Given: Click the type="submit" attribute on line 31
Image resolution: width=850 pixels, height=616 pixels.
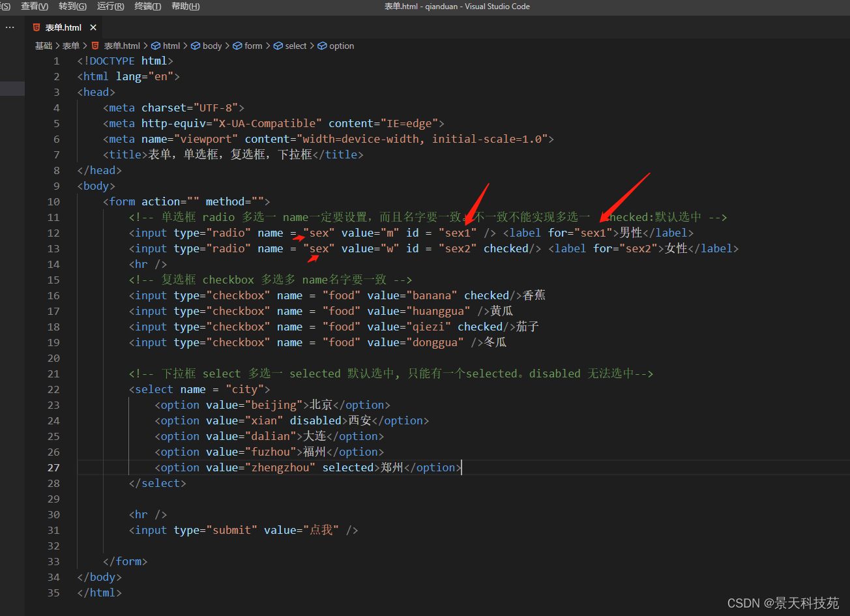Looking at the screenshot, I should 216,530.
